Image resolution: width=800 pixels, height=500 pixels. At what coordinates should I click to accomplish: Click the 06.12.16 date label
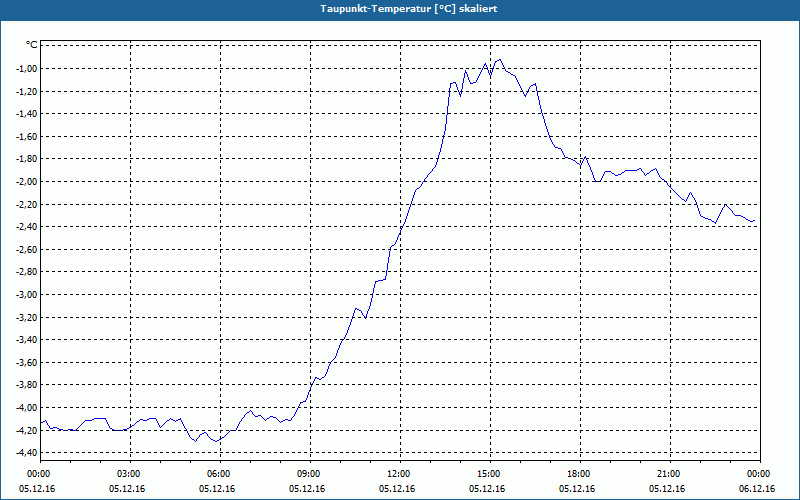coord(757,489)
